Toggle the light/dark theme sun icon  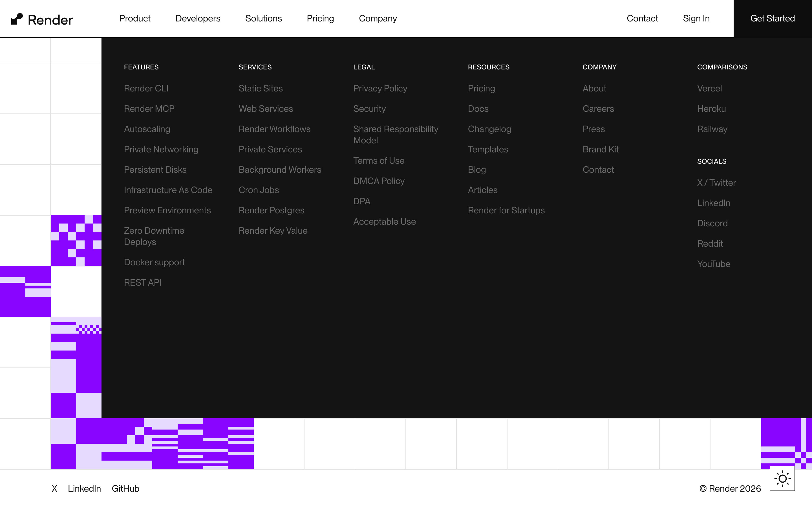(782, 478)
